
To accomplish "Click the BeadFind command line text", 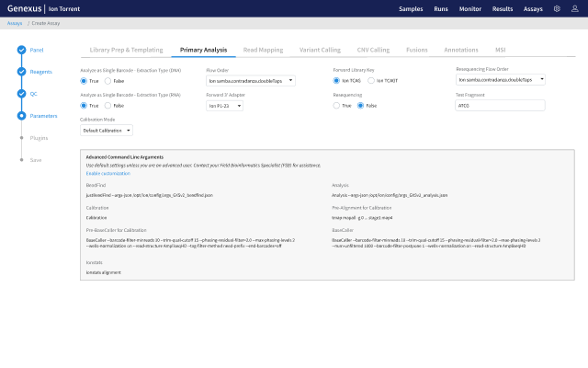I will pos(150,195).
